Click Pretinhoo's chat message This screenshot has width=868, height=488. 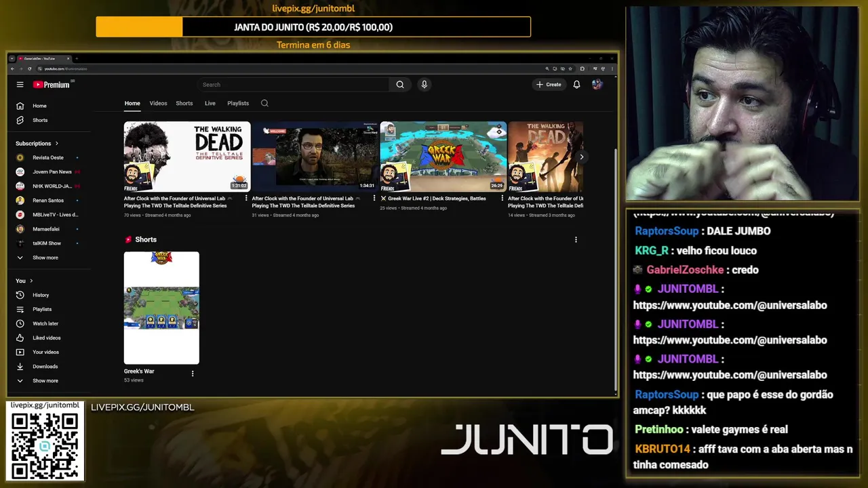tap(711, 429)
